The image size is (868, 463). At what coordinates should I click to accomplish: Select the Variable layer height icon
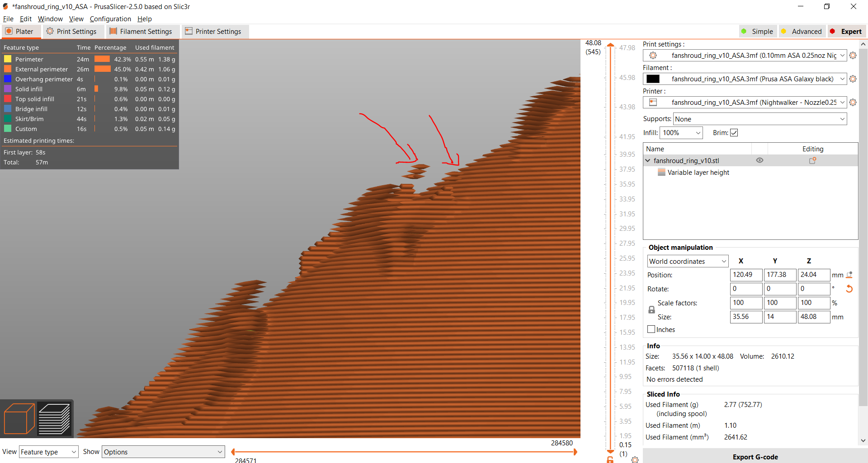[661, 172]
